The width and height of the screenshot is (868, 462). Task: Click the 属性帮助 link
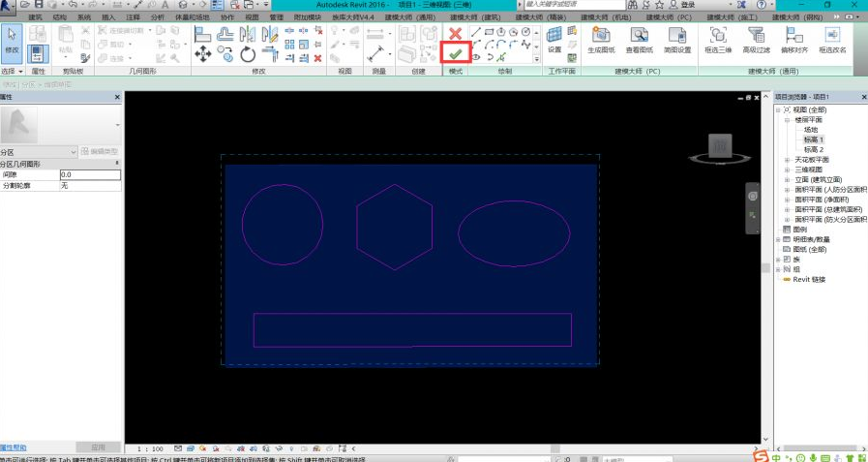tap(13, 447)
